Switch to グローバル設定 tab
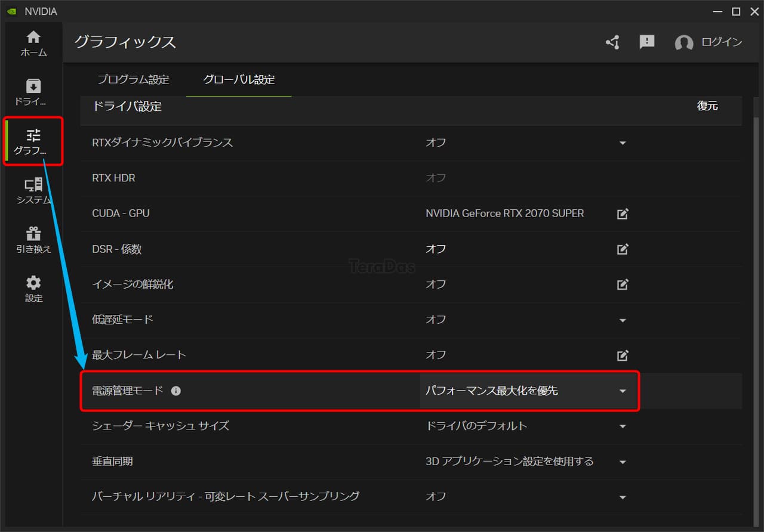764x532 pixels. (239, 79)
